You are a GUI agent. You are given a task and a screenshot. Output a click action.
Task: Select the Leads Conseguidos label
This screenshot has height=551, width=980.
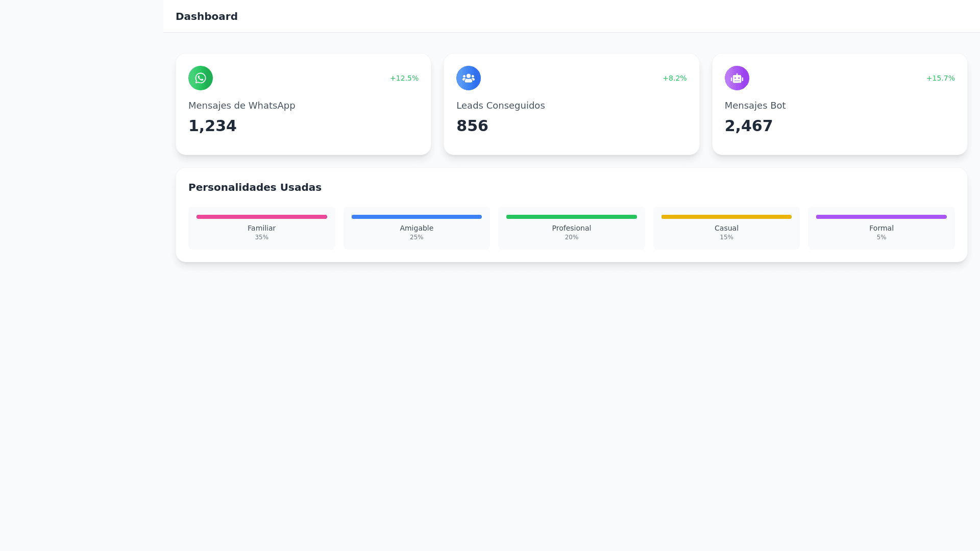click(x=500, y=106)
